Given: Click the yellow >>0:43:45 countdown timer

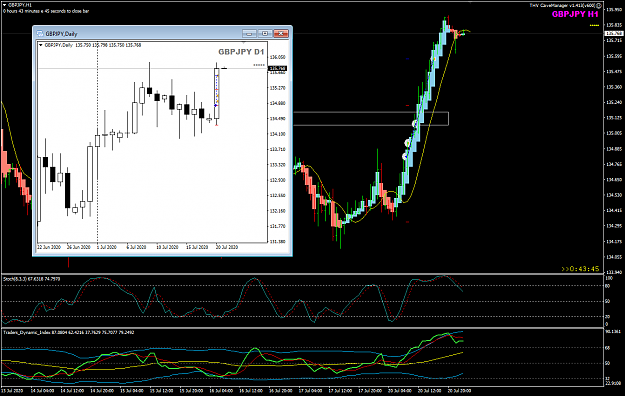Looking at the screenshot, I should click(580, 269).
